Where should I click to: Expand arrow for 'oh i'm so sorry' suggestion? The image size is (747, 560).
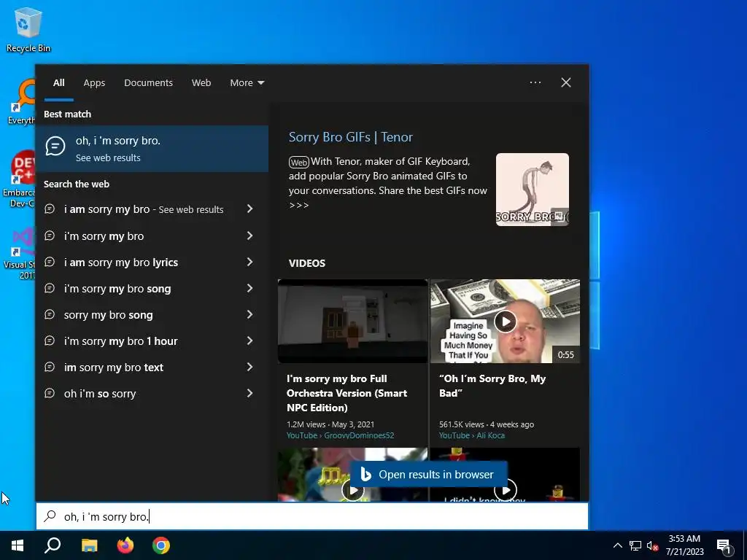tap(249, 393)
